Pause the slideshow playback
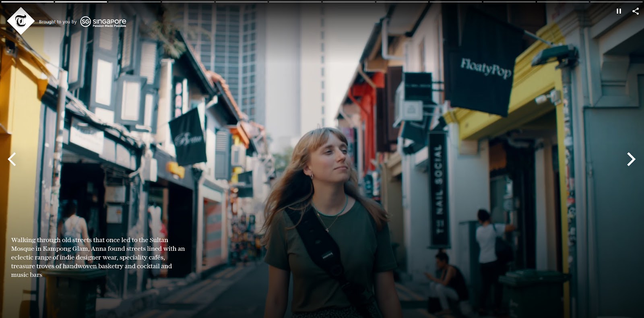Screen dimensions: 644x318 (x=619, y=11)
